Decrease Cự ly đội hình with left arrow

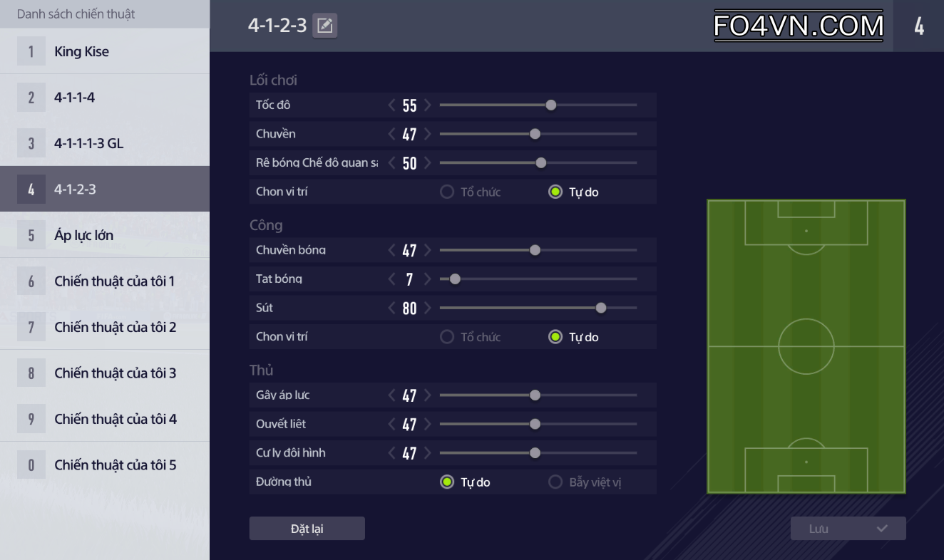tap(391, 453)
